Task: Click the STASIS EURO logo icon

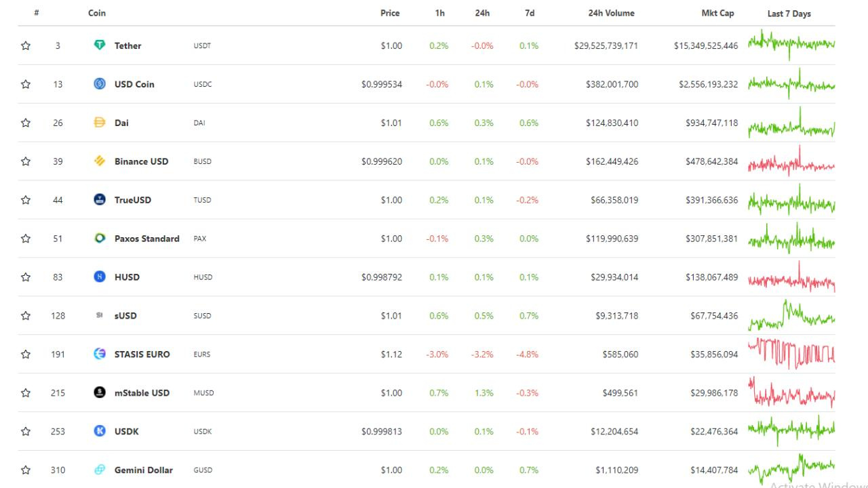Action: [100, 354]
